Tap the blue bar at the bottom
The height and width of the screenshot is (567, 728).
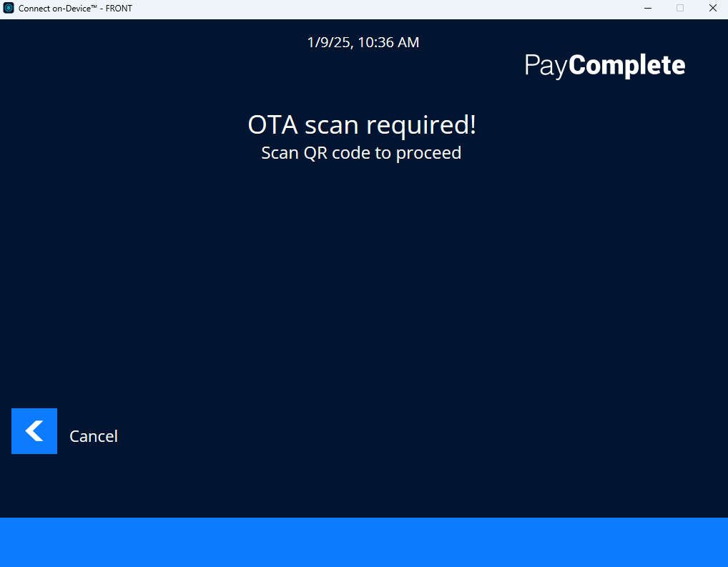[364, 545]
